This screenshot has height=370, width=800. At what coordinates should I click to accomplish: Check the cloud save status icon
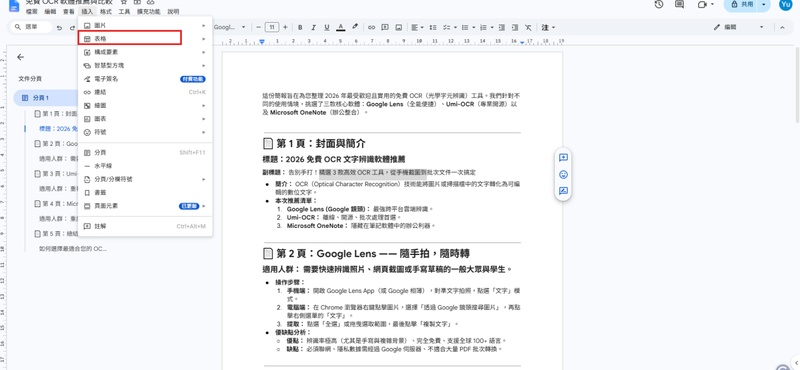(x=151, y=3)
